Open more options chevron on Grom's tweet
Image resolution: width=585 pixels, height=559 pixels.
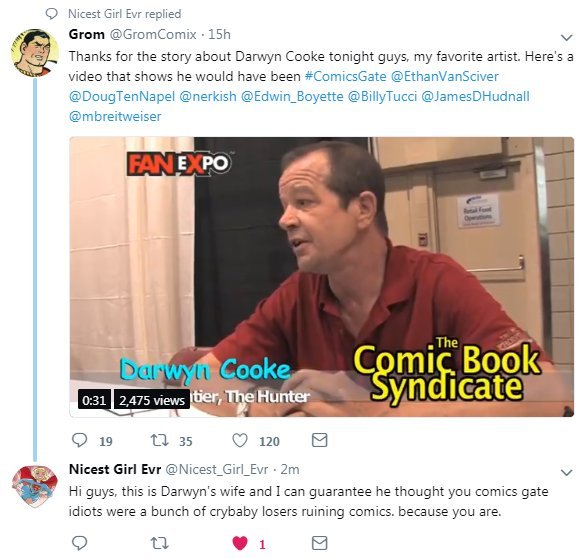pyautogui.click(x=567, y=37)
